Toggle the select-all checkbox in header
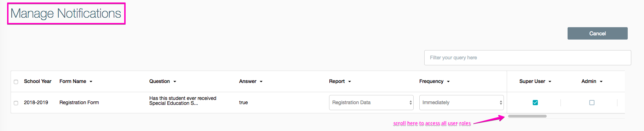Screen dimensions: 644x131 (x=16, y=82)
